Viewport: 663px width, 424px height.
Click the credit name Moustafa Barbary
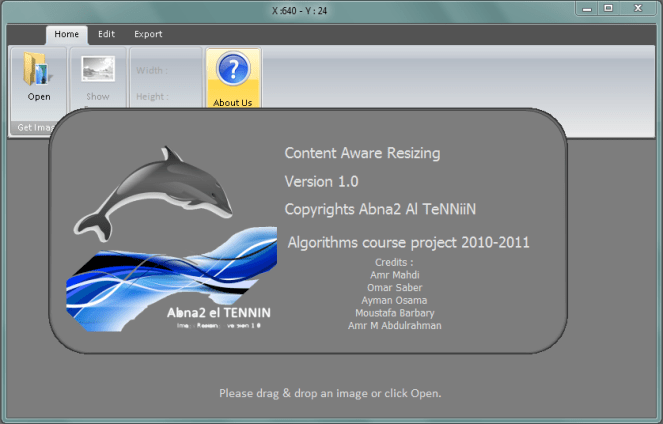pos(394,313)
